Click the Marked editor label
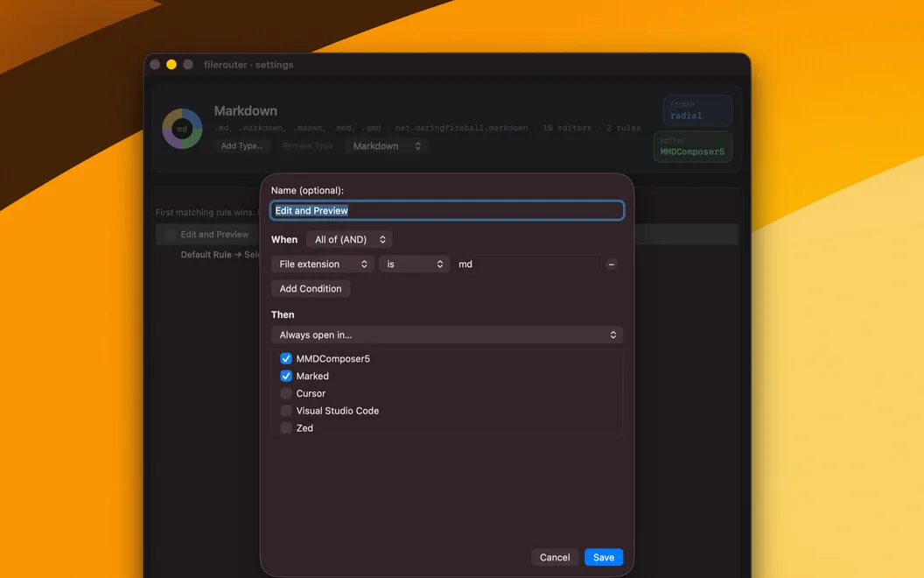 (x=312, y=376)
